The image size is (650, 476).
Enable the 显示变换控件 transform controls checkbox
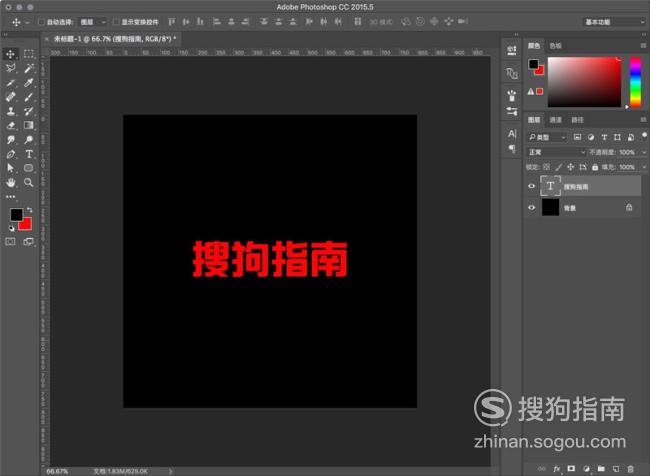pos(116,22)
